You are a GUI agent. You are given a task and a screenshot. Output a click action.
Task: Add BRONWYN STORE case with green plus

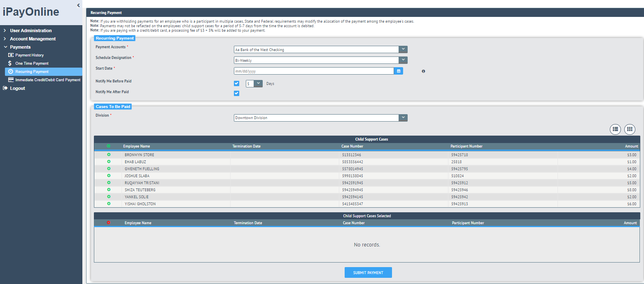[x=109, y=155]
